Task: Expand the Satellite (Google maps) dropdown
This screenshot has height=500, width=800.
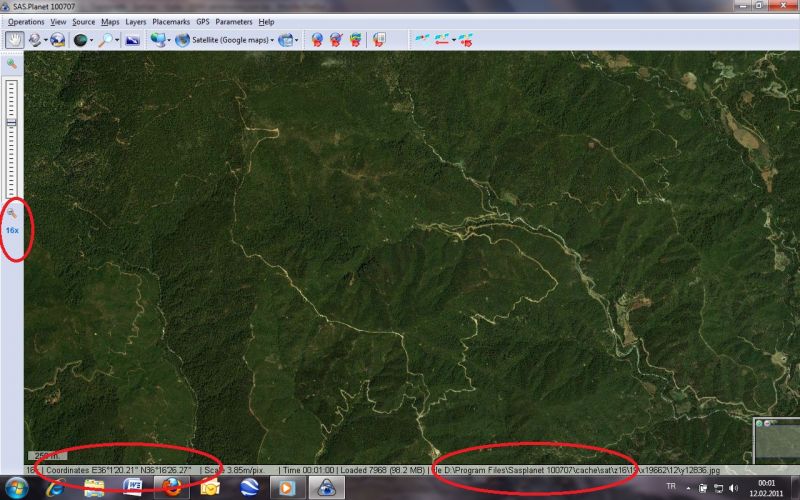Action: coord(269,40)
